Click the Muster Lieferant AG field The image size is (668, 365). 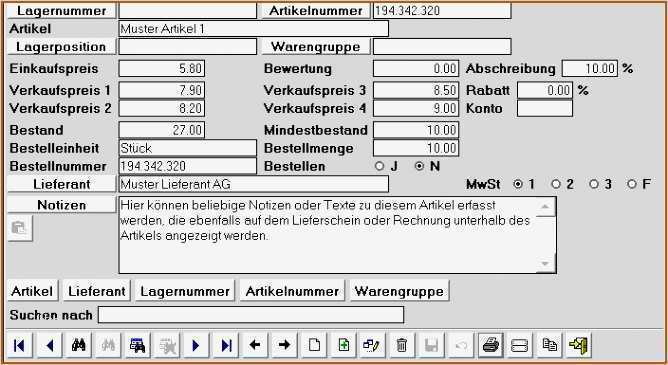click(253, 184)
